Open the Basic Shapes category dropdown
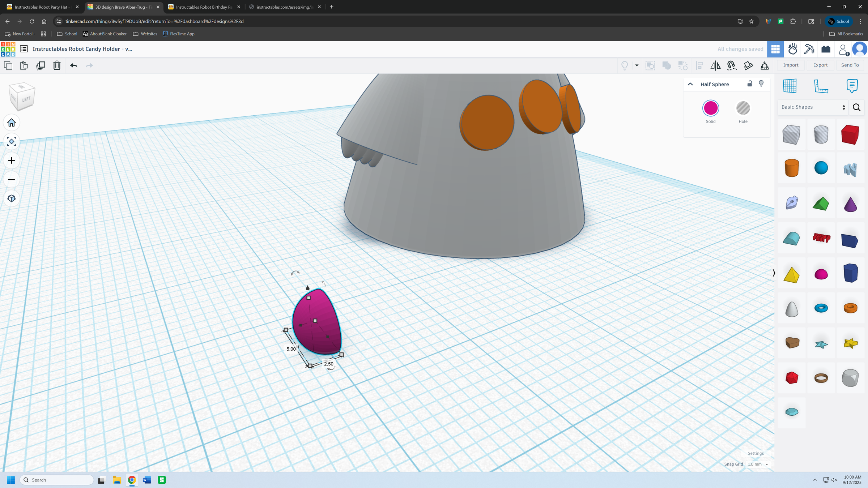The height and width of the screenshot is (488, 868). (x=813, y=107)
